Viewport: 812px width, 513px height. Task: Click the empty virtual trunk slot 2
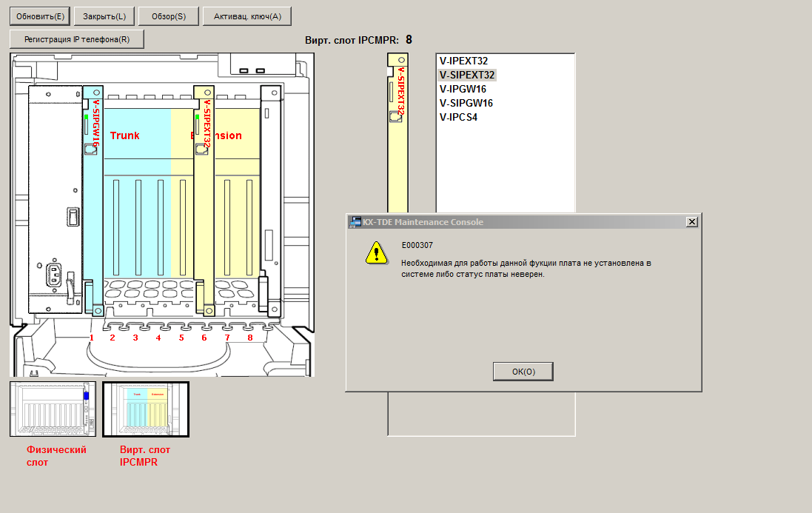(116, 228)
